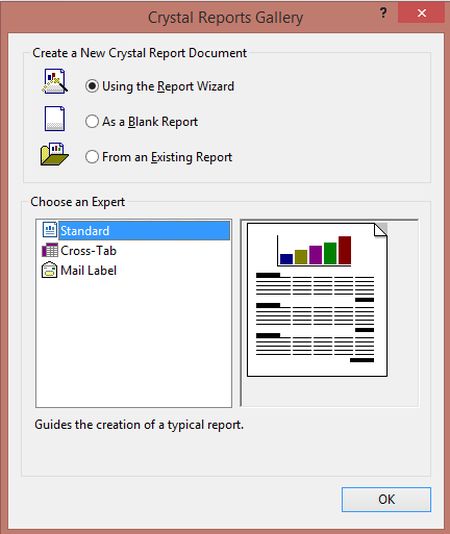Confirm with the OK button

(x=386, y=499)
